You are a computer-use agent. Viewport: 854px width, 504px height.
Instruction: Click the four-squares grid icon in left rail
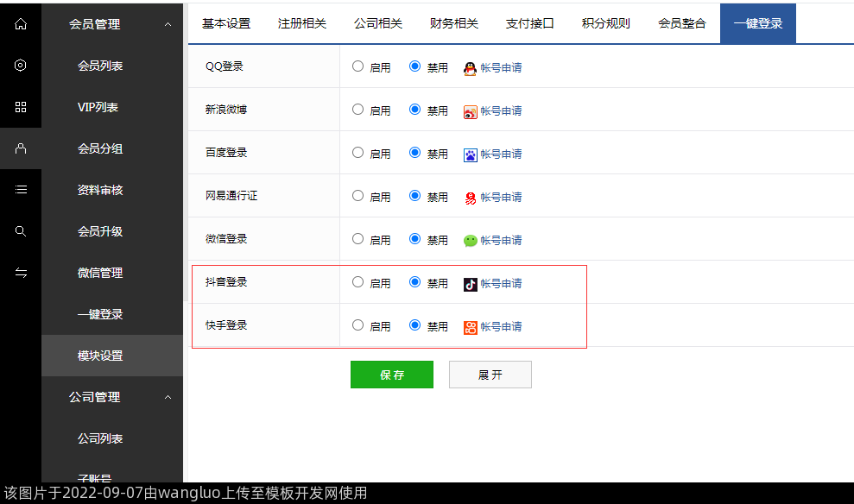[21, 107]
